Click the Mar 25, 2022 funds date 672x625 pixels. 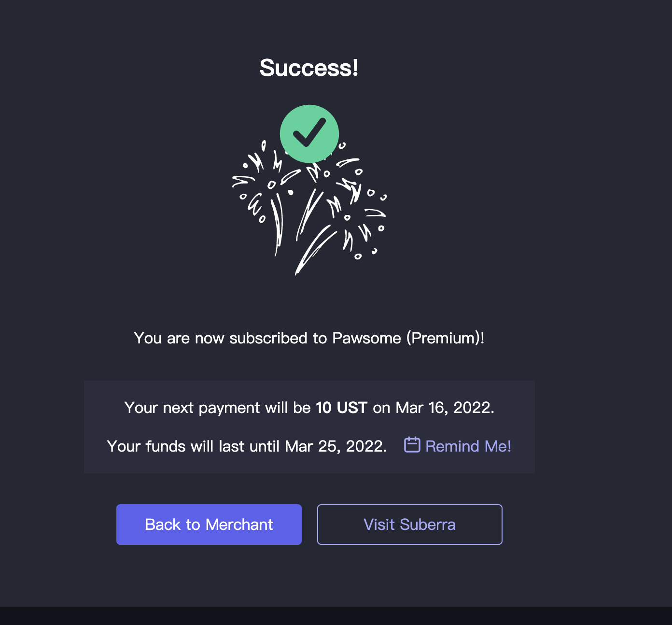point(335,446)
